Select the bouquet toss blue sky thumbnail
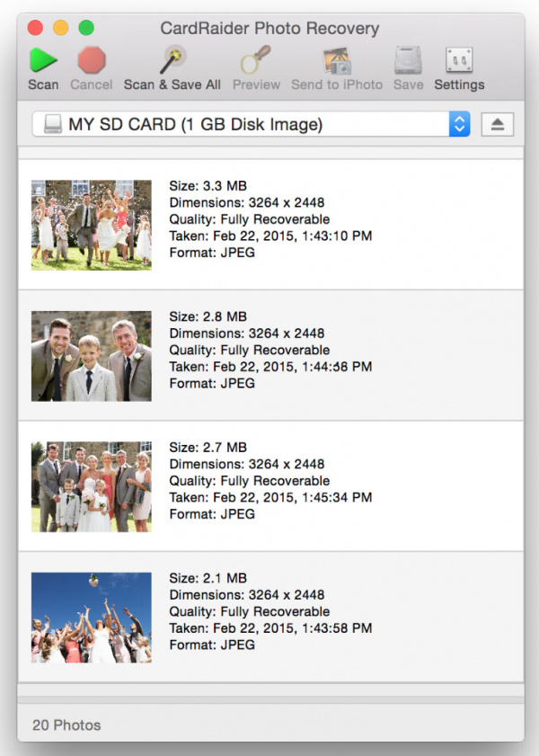539x756 pixels. pyautogui.click(x=92, y=618)
